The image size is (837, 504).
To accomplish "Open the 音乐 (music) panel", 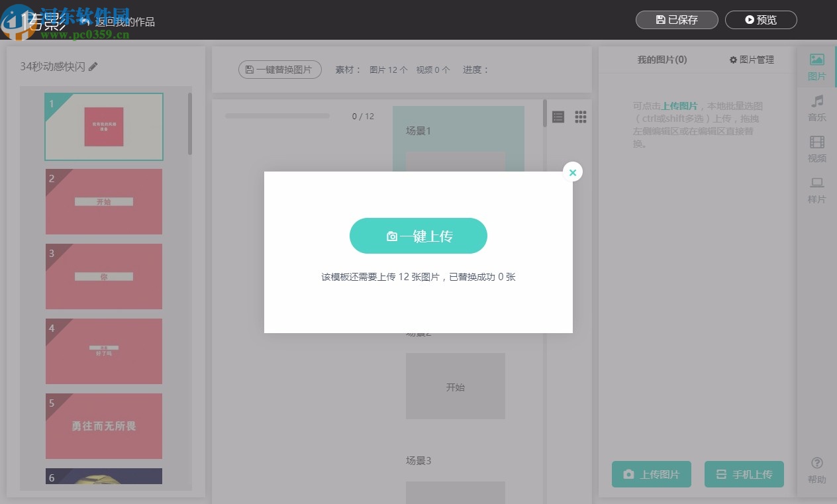I will pyautogui.click(x=816, y=109).
